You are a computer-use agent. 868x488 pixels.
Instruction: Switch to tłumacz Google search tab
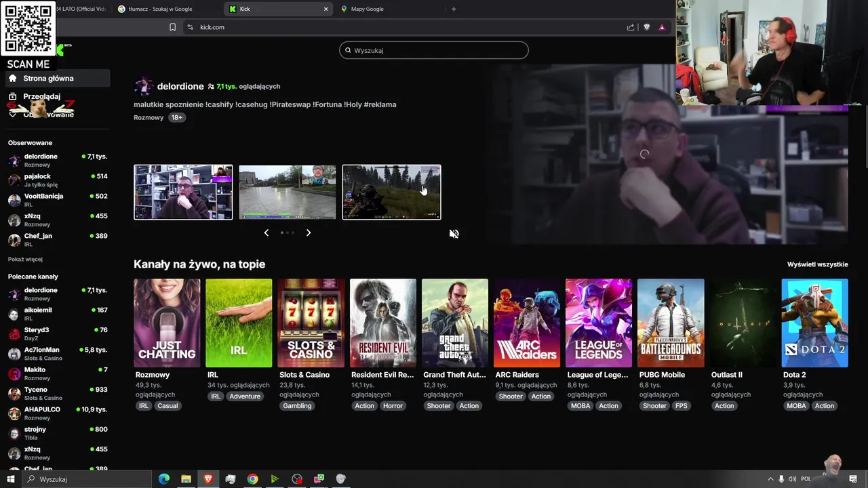[167, 9]
